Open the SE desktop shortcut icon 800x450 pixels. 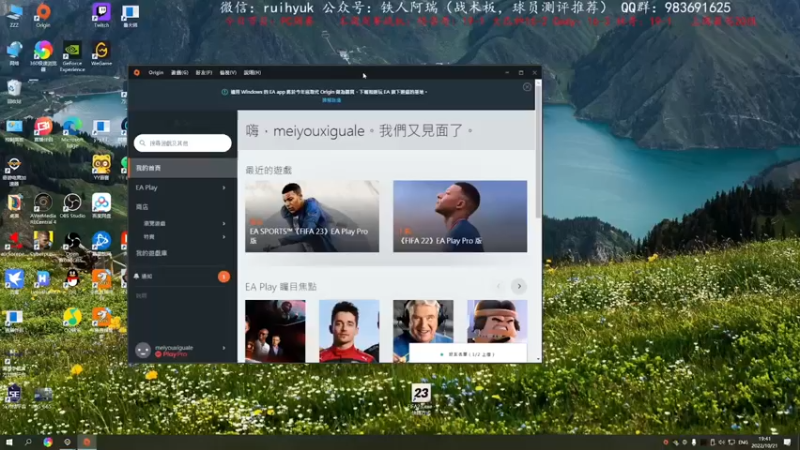(14, 396)
